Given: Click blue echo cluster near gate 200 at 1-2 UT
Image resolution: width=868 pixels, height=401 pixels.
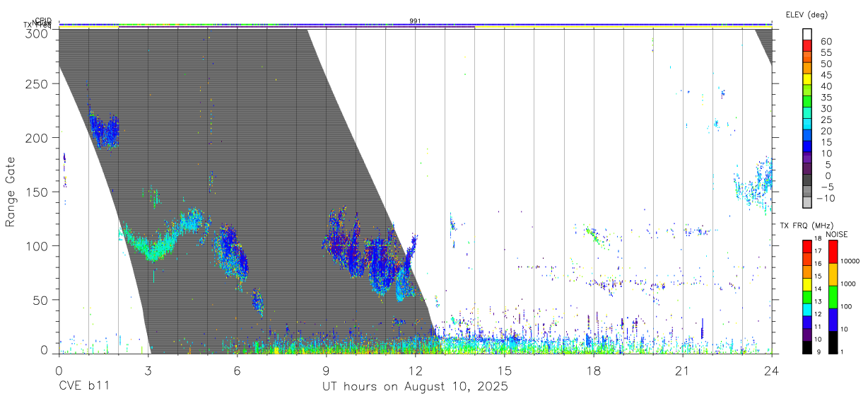Looking at the screenshot, I should pyautogui.click(x=104, y=130).
